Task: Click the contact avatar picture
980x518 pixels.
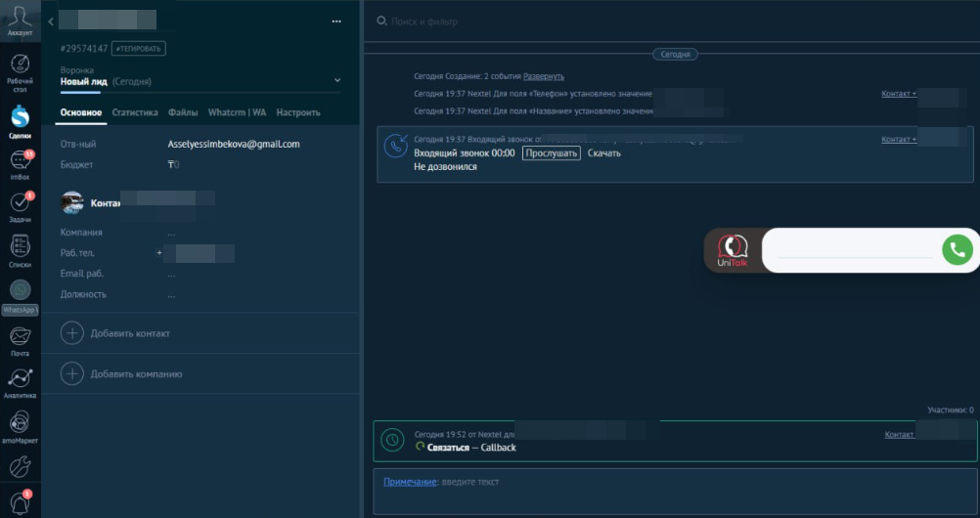Action: coord(71,203)
